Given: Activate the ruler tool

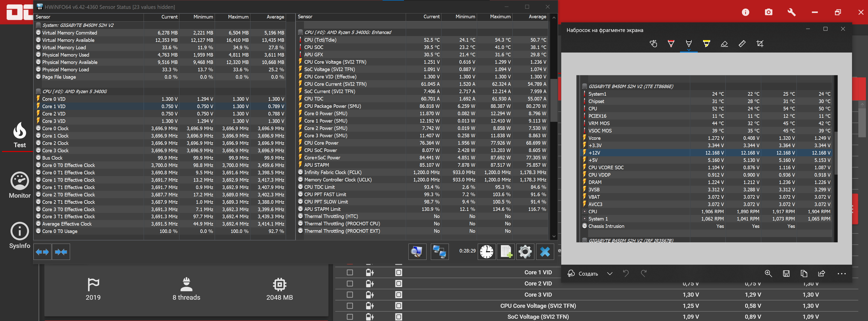Looking at the screenshot, I should tap(742, 44).
